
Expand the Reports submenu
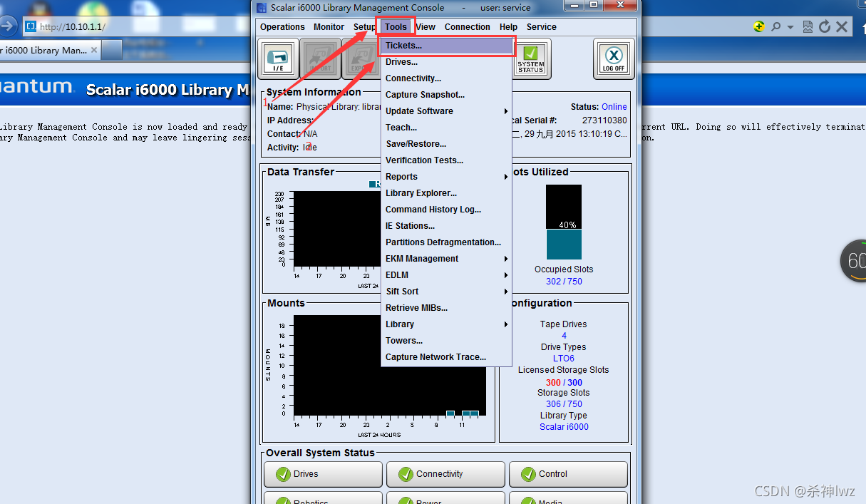tap(447, 177)
